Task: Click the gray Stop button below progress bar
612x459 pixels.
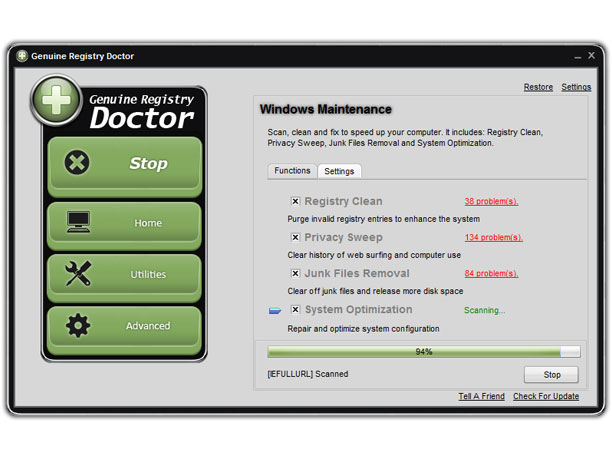Action: click(551, 375)
